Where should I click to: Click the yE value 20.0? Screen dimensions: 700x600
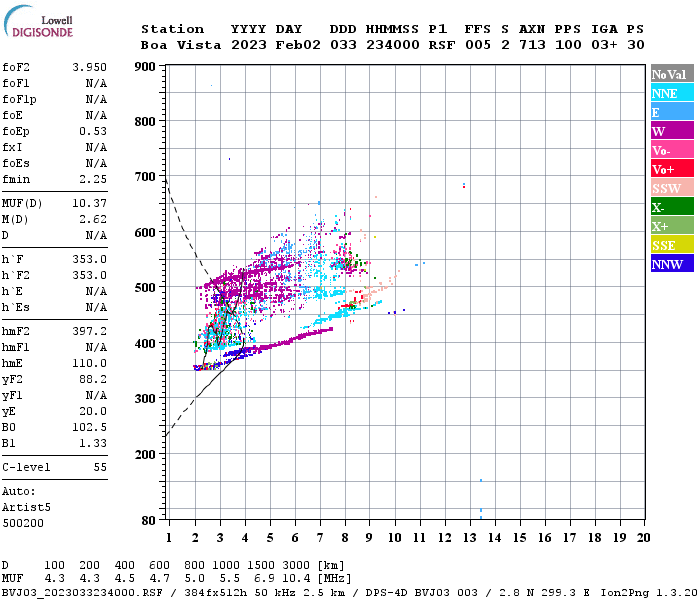pos(93,412)
